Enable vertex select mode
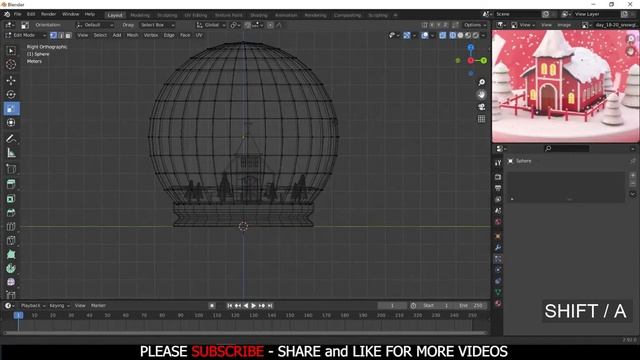 point(53,36)
